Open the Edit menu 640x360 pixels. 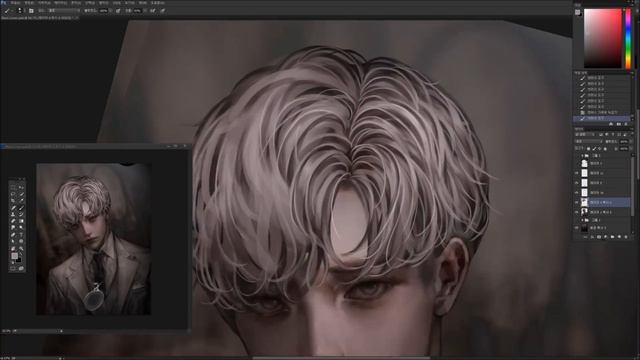(x=29, y=2)
